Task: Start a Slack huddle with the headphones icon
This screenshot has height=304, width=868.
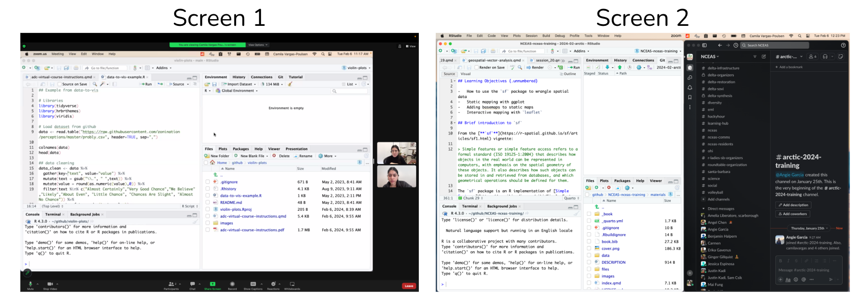Action: 825,57
